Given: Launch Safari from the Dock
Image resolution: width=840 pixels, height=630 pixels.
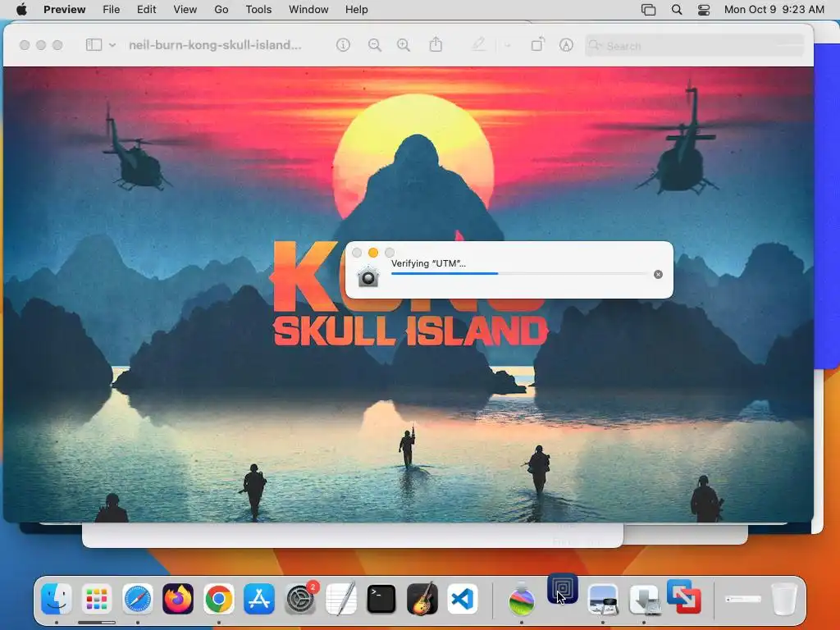Looking at the screenshot, I should pos(138,598).
